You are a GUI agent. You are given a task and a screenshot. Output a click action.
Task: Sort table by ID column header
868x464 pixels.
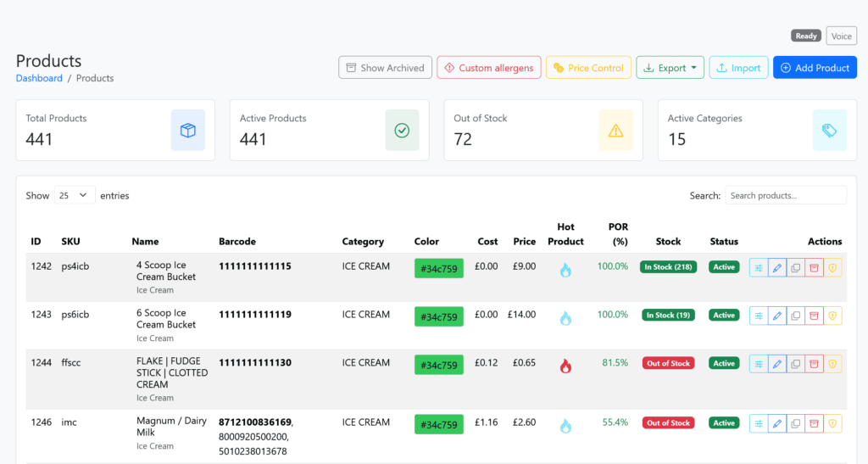36,242
